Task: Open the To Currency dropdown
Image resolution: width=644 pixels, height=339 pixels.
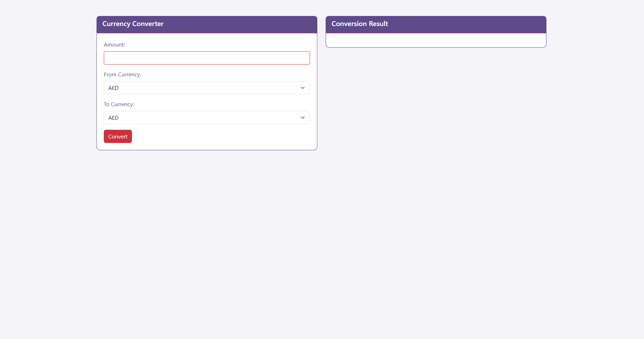Action: tap(207, 118)
